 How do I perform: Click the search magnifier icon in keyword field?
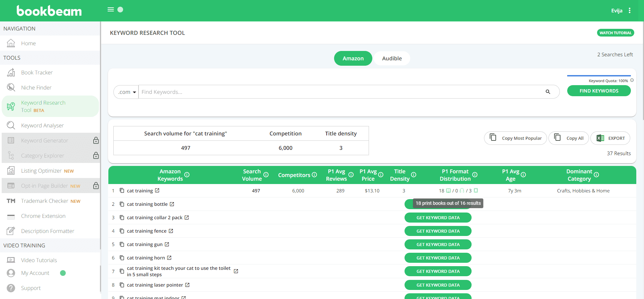(548, 92)
